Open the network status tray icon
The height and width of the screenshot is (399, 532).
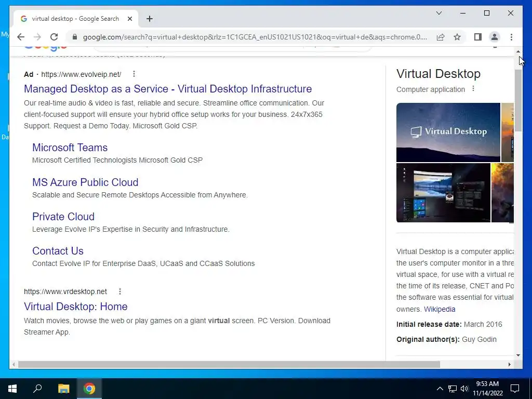coord(453,389)
